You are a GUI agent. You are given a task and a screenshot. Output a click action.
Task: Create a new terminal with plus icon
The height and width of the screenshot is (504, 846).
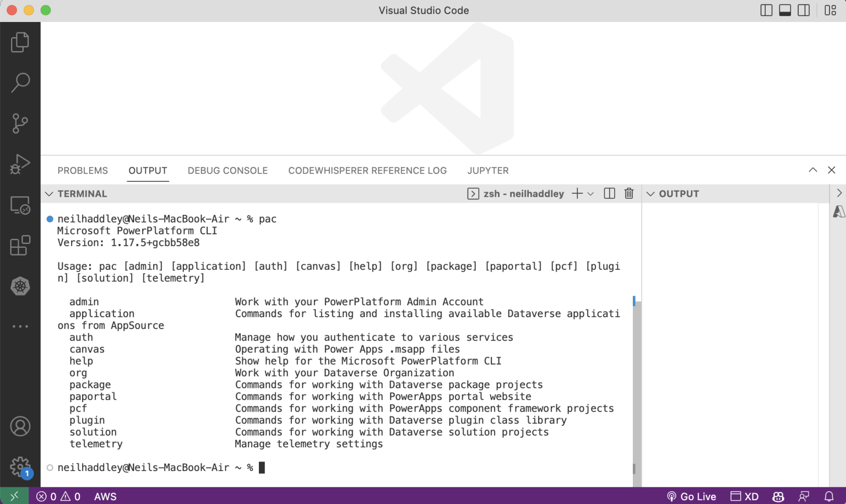coord(577,193)
